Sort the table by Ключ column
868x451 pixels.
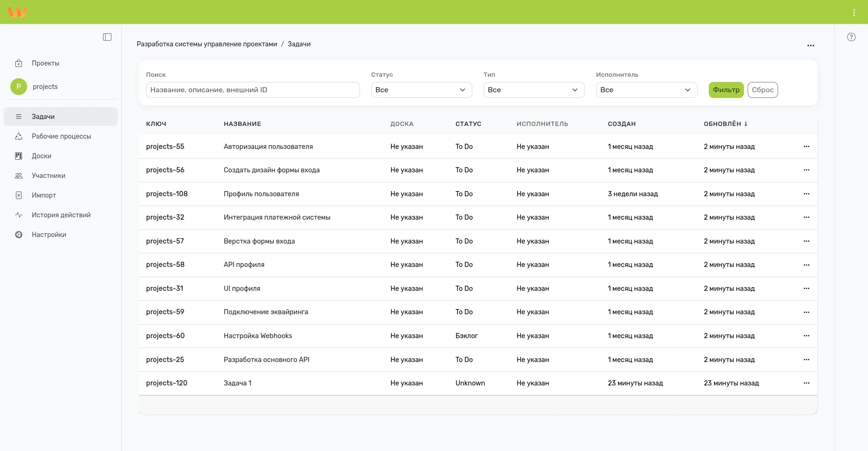coord(156,124)
